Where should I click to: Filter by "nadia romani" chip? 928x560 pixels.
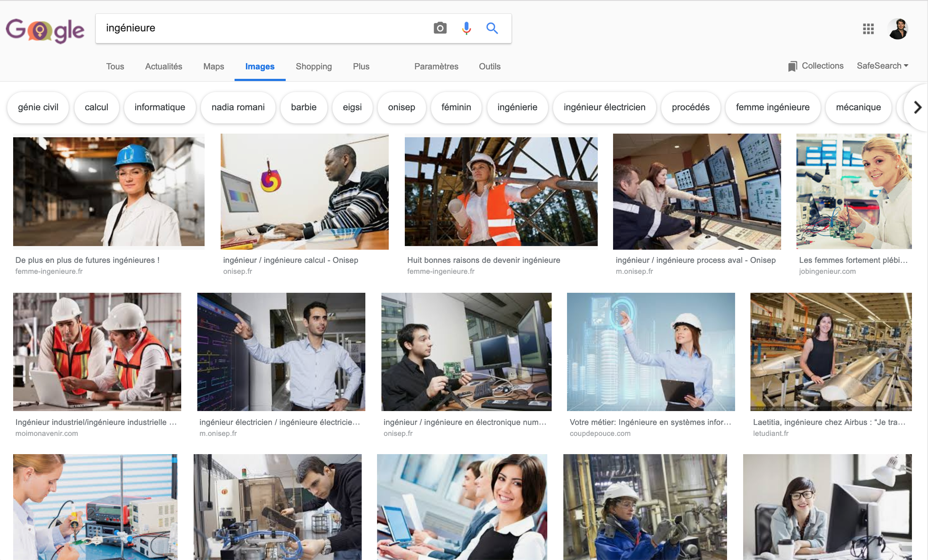pyautogui.click(x=237, y=107)
